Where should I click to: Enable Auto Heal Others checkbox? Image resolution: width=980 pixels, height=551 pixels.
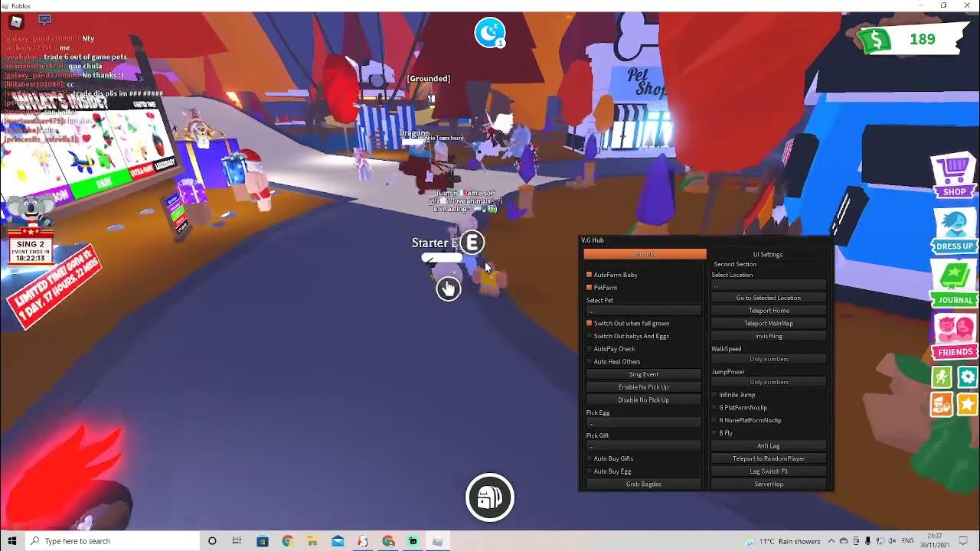click(x=589, y=361)
